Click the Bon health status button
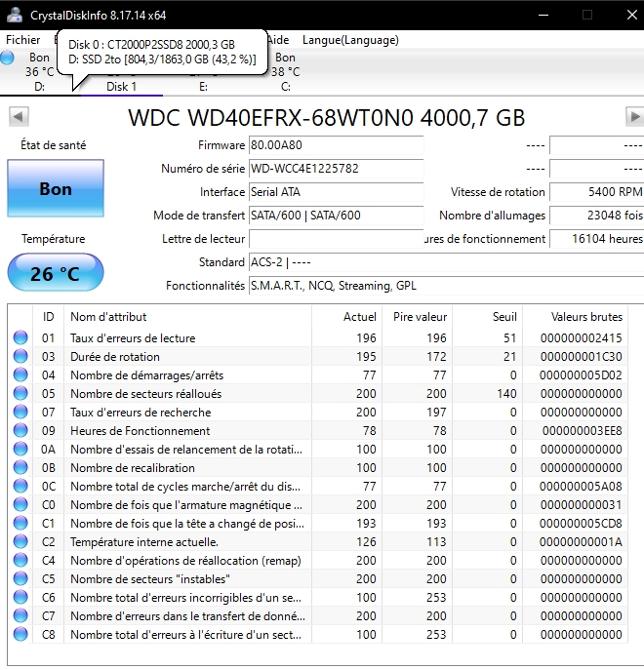The height and width of the screenshot is (670, 644). tap(56, 189)
